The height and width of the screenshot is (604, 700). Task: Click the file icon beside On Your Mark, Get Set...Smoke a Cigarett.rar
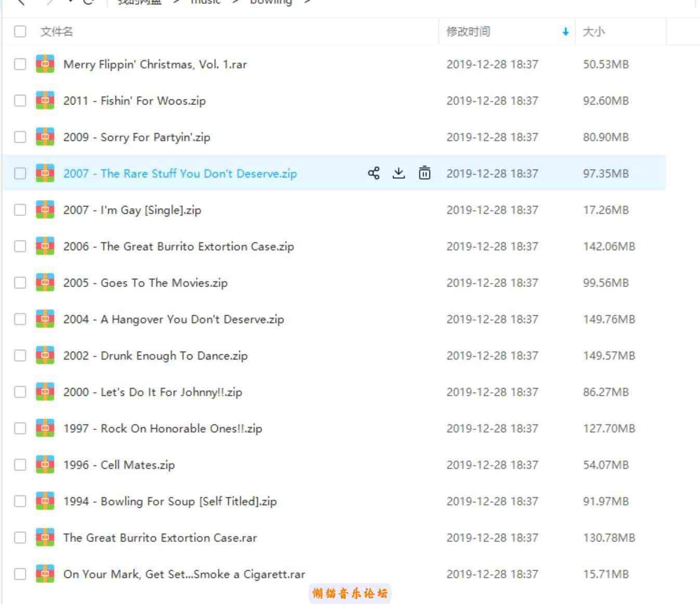click(45, 574)
